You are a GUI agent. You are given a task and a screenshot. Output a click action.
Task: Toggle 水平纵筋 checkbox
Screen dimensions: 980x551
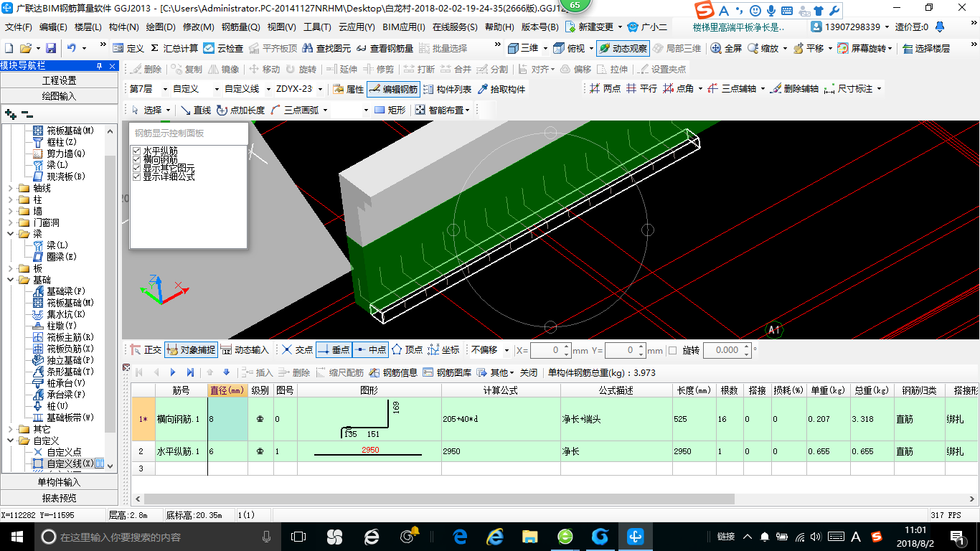pos(136,151)
